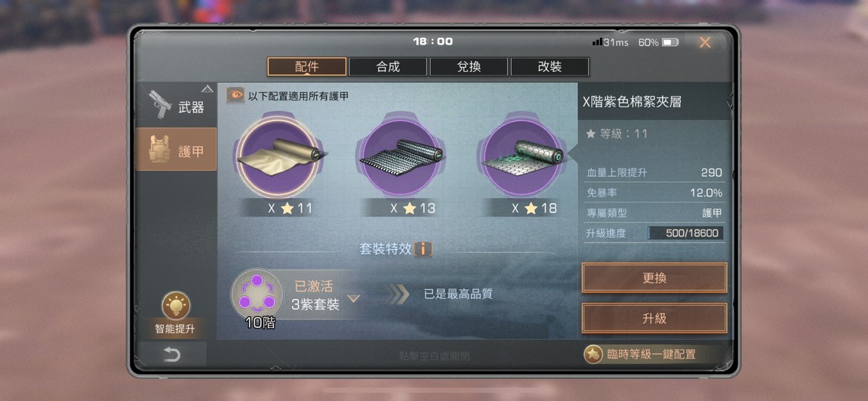
Task: Select the green hexagon roll attachment
Action: click(521, 157)
